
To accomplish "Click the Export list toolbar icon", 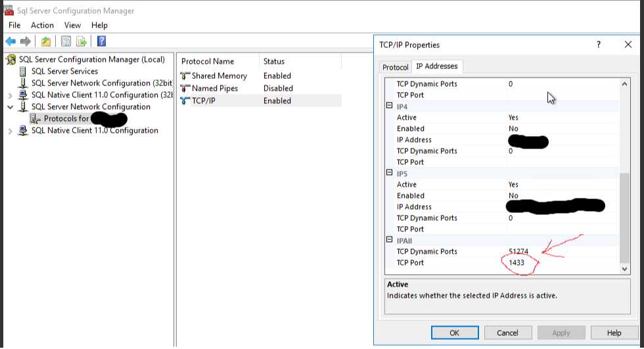I will (81, 41).
